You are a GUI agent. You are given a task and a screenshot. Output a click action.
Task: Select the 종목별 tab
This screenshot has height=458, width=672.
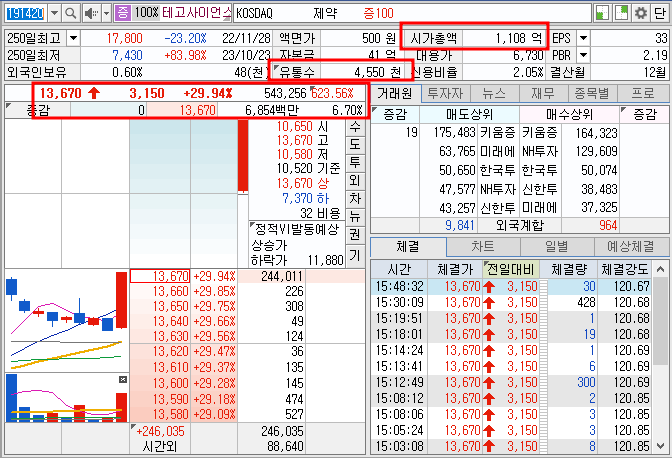click(x=593, y=93)
